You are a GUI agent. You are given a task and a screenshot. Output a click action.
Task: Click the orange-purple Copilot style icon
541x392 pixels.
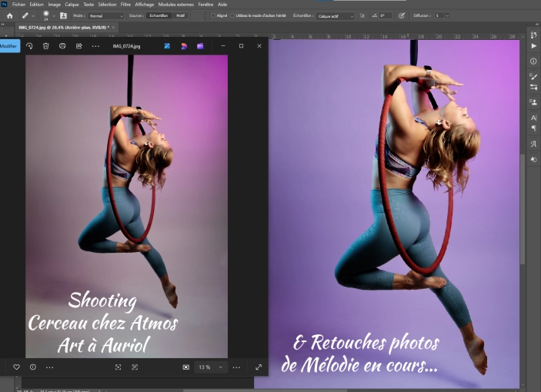tap(184, 46)
